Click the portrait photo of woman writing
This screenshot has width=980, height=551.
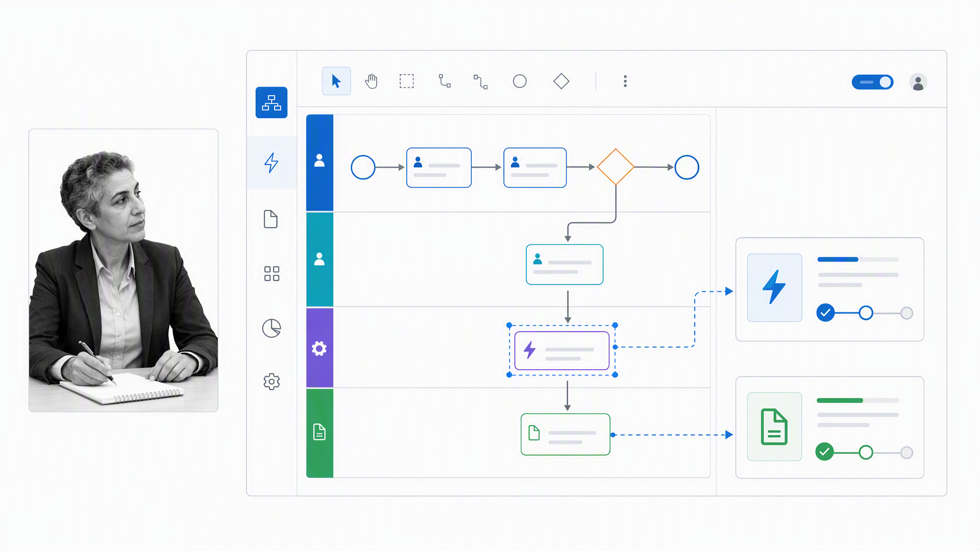123,270
